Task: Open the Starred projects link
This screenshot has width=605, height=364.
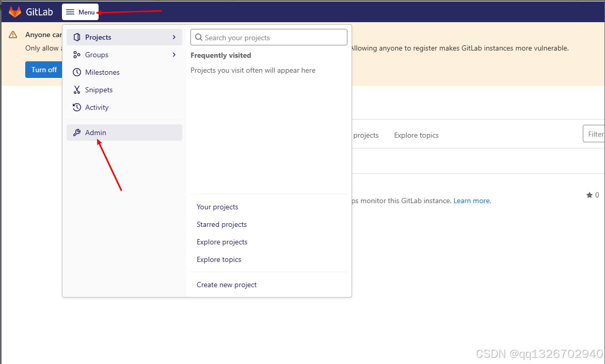Action: (x=221, y=225)
